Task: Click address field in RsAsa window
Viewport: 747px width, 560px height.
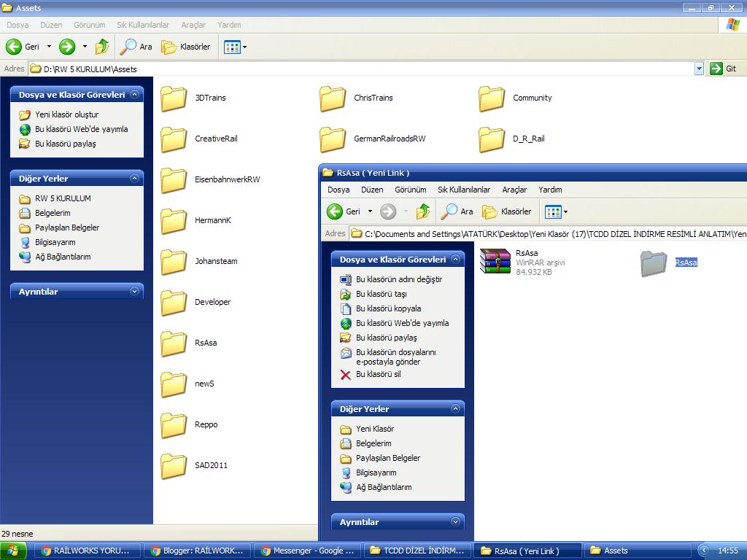Action: coord(548,234)
